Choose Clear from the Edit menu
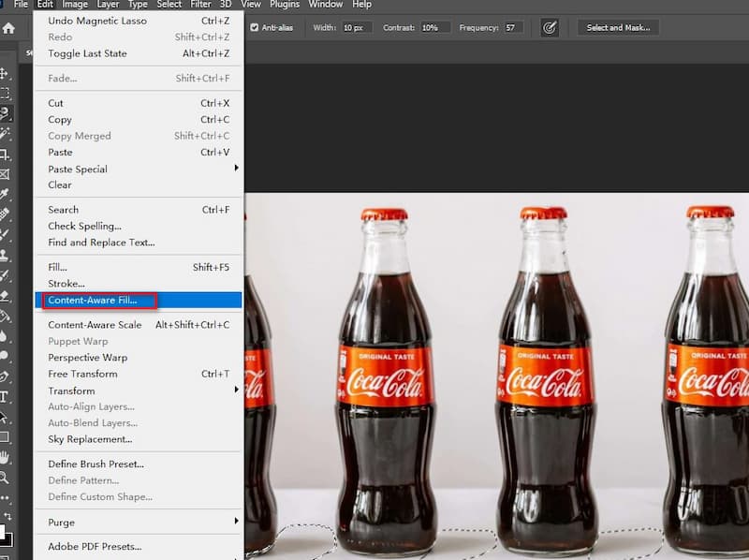This screenshot has width=749, height=560. click(139, 184)
